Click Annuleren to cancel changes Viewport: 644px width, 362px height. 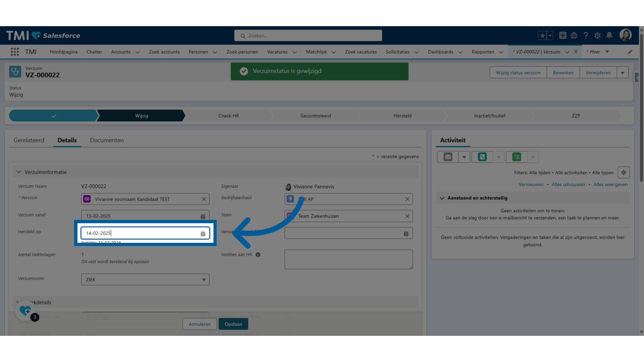pyautogui.click(x=200, y=324)
